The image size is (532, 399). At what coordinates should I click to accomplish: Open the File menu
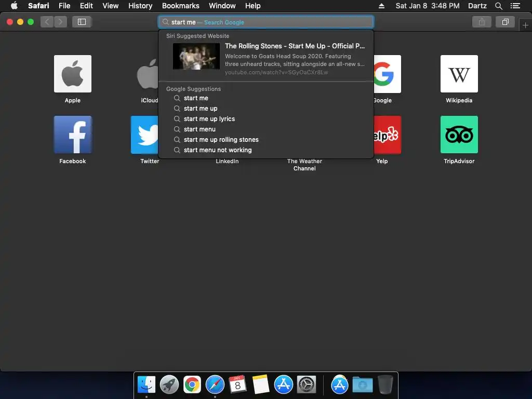coord(64,6)
